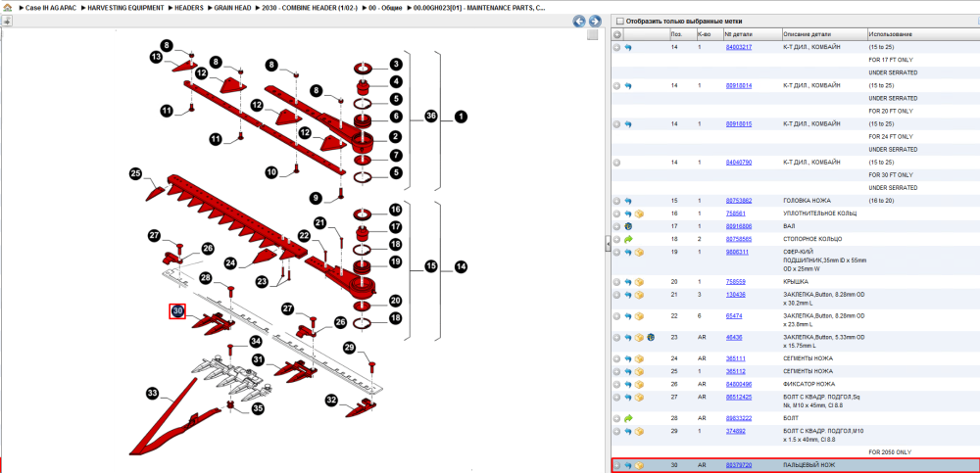Select callout 17 in the diagram
The height and width of the screenshot is (473, 980).
(396, 227)
